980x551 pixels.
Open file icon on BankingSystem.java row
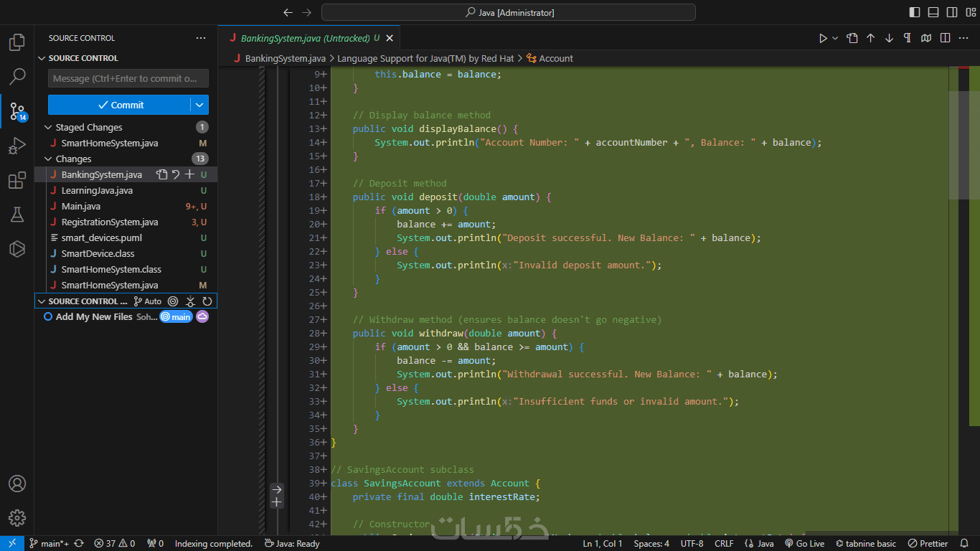pos(162,174)
